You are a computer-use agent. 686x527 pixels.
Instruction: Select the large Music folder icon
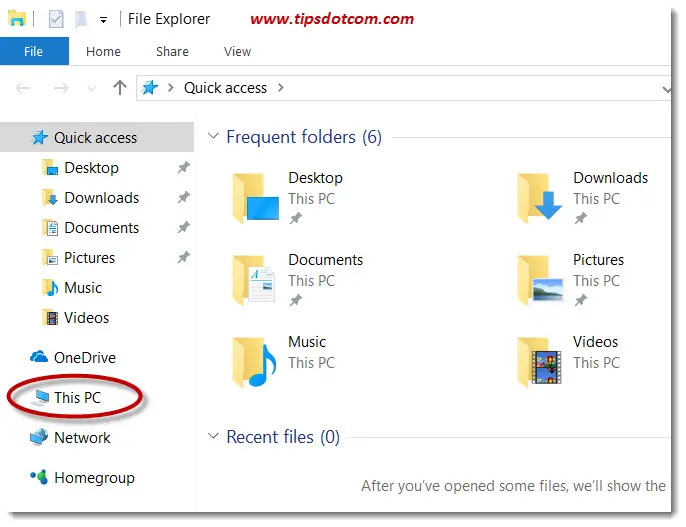click(x=254, y=362)
